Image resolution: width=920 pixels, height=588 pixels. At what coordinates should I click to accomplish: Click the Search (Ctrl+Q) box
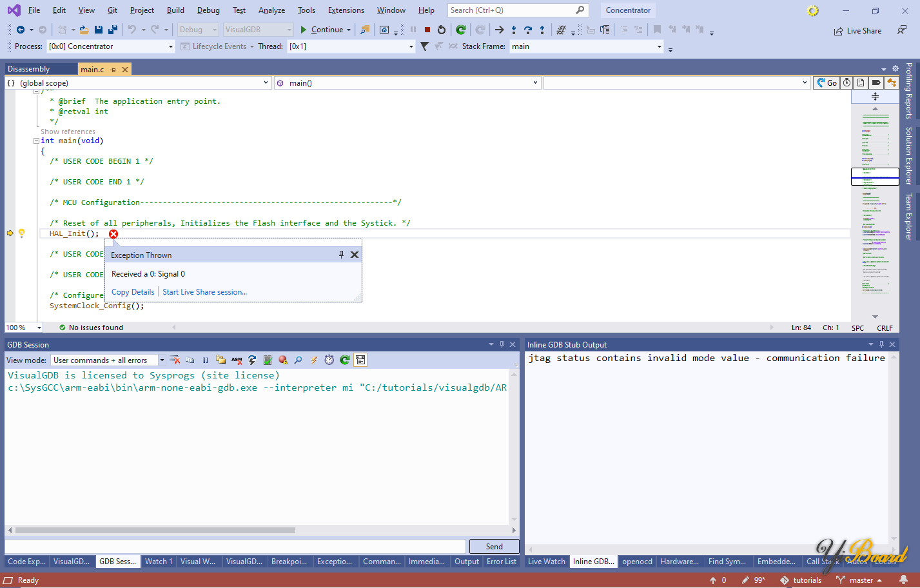[x=518, y=10]
